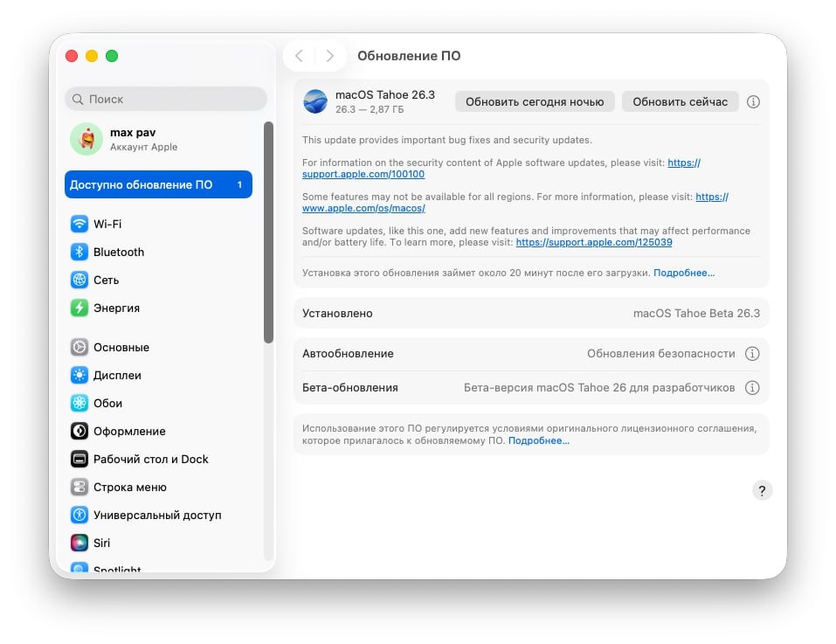The width and height of the screenshot is (836, 644).
Task: Click the globe icon next to Сеть
Action: (79, 280)
